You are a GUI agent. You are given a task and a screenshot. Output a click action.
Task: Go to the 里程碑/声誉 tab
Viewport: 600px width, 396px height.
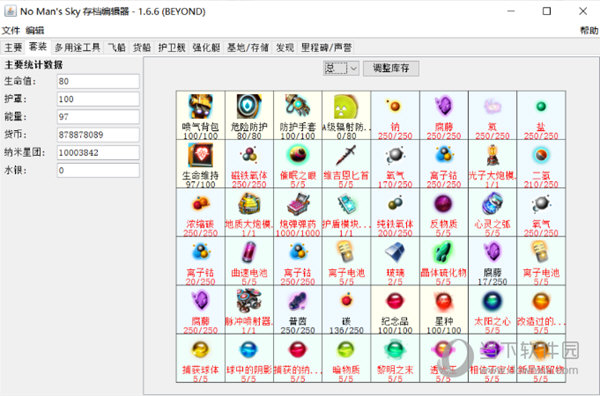pos(326,47)
